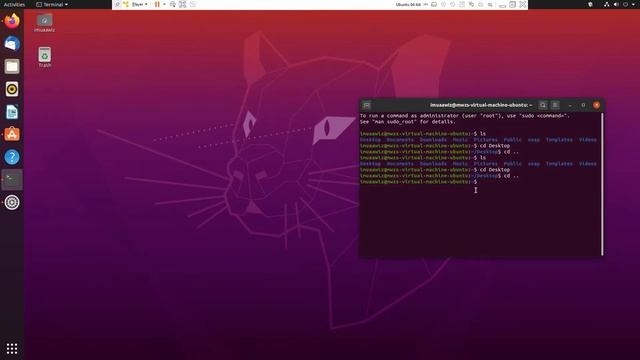Expand the power options arrow beside pause

click(x=164, y=4)
